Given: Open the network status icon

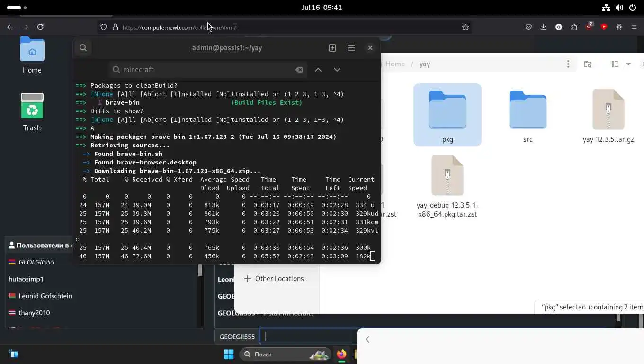Looking at the screenshot, I should 606,8.
